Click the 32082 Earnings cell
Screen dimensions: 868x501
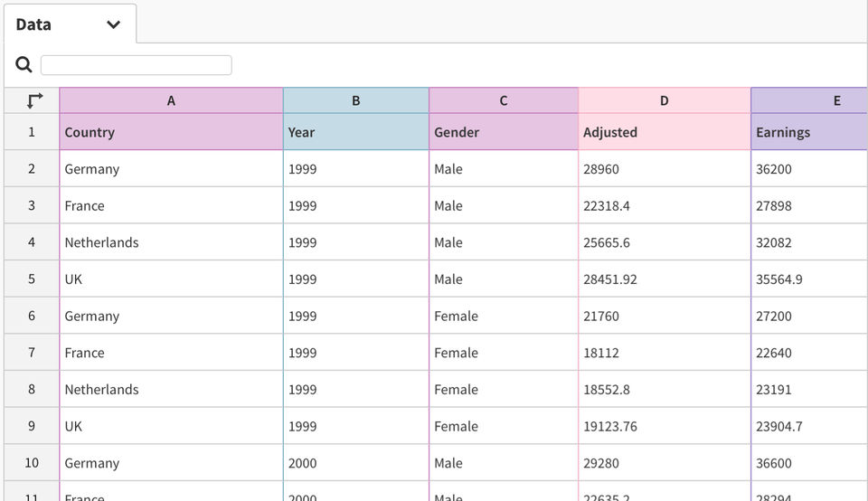point(809,242)
